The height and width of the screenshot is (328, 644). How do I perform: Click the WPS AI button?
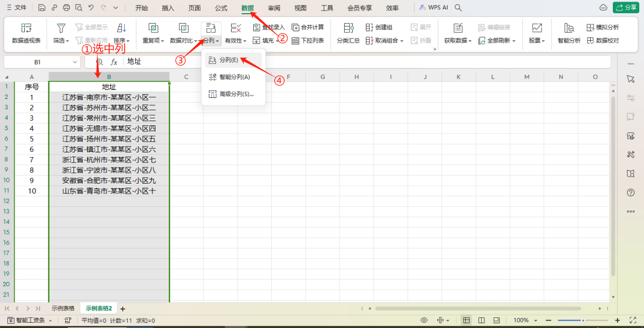pyautogui.click(x=434, y=8)
